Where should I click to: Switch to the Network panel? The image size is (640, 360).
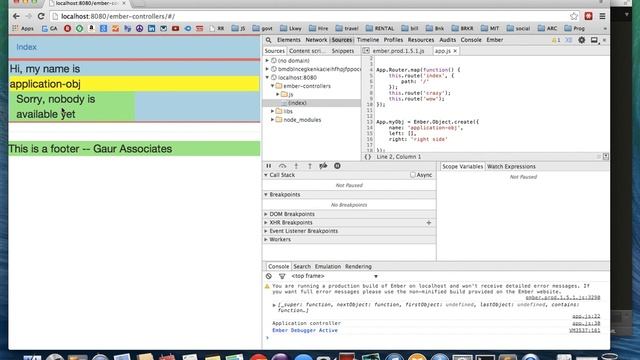[316, 40]
